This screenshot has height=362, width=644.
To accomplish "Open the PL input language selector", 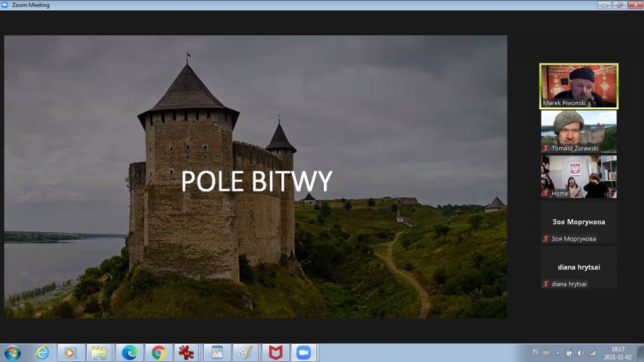I will click(535, 353).
